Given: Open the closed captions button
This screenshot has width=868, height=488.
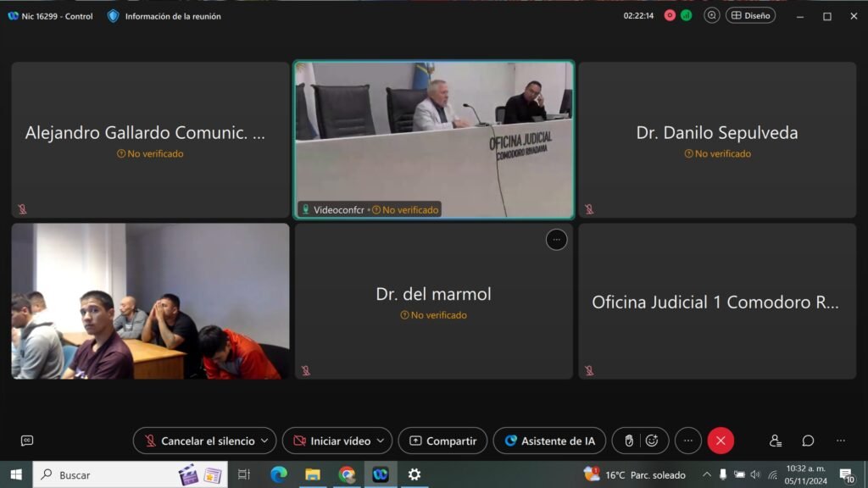Looking at the screenshot, I should coord(27,441).
